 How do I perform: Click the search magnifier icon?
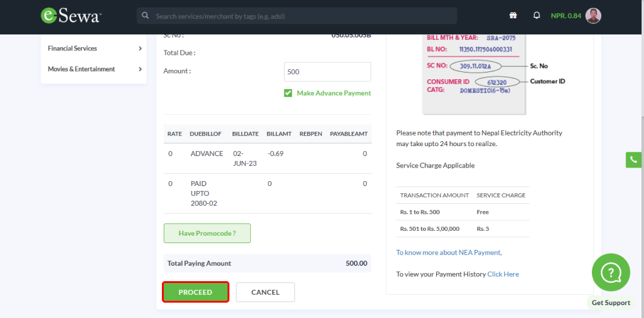[145, 15]
